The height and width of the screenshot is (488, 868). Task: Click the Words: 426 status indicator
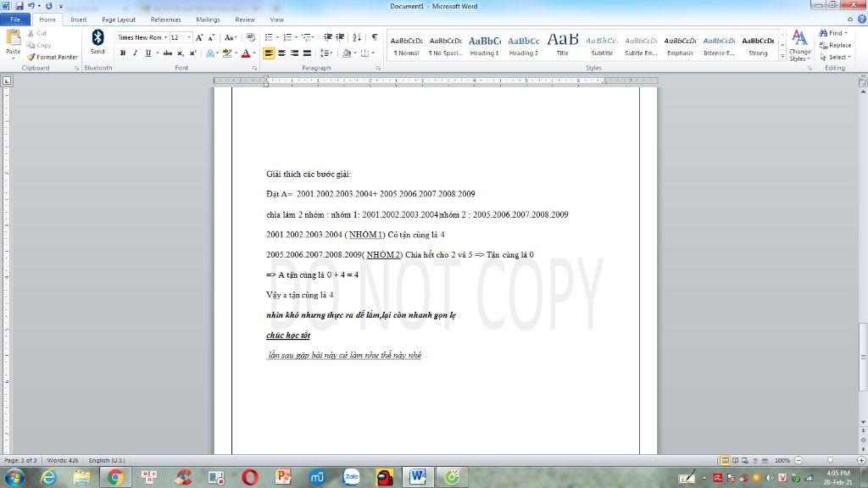coord(63,460)
